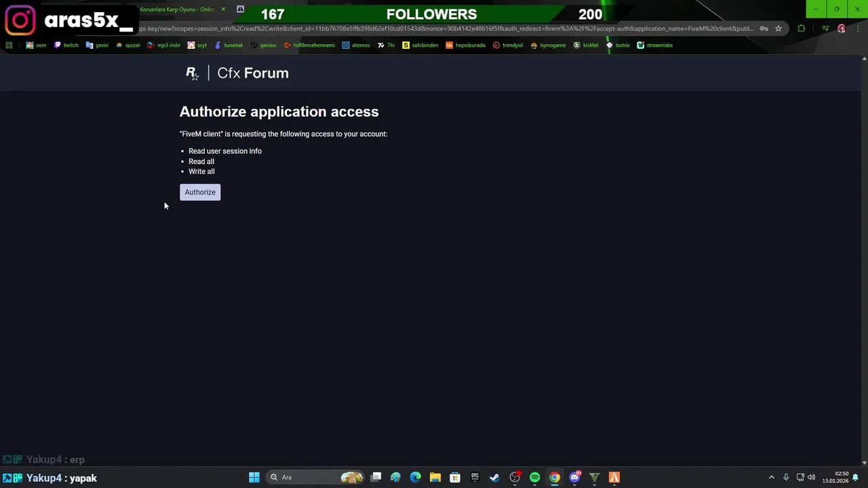
Task: Switch to the Korsanlara Karşı Oyunu tab
Action: [x=178, y=9]
